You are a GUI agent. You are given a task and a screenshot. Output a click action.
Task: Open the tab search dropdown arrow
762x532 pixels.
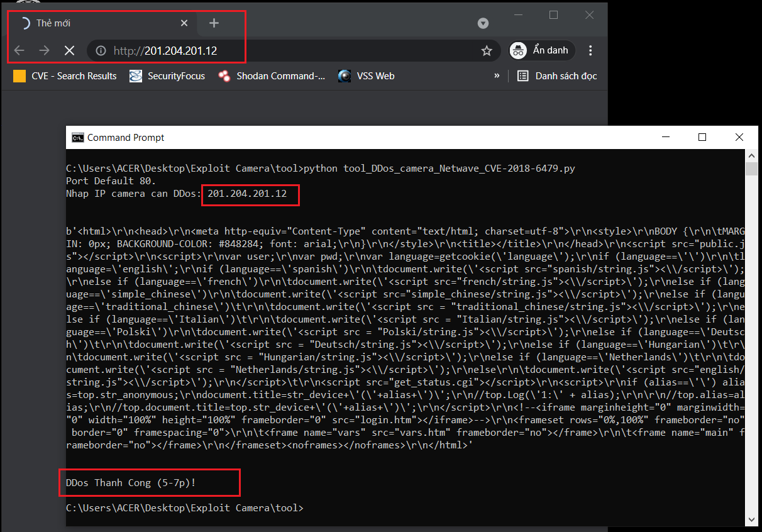tap(483, 23)
